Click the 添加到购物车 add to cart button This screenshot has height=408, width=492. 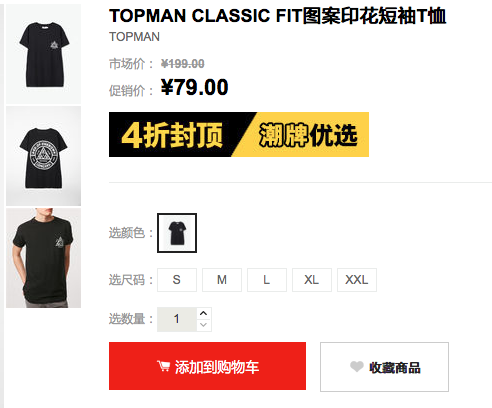pos(207,366)
